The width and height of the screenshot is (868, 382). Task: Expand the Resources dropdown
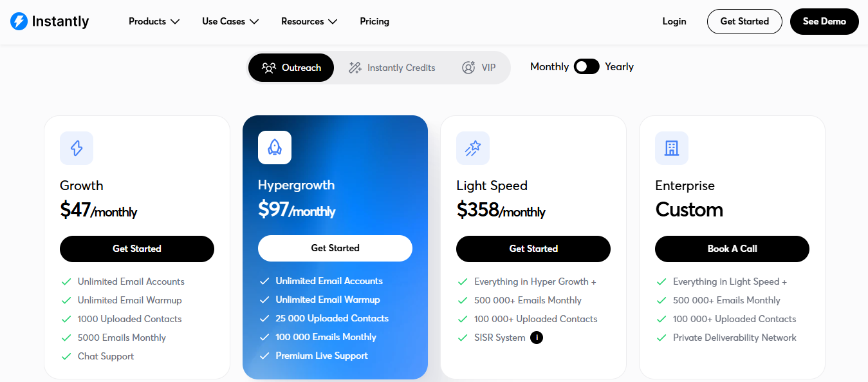(308, 21)
